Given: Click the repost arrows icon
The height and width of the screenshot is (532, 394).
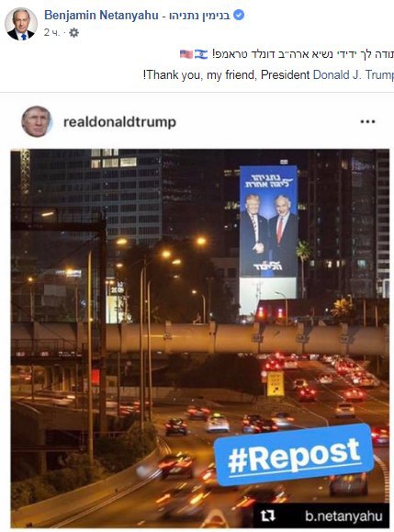Looking at the screenshot, I should [268, 516].
